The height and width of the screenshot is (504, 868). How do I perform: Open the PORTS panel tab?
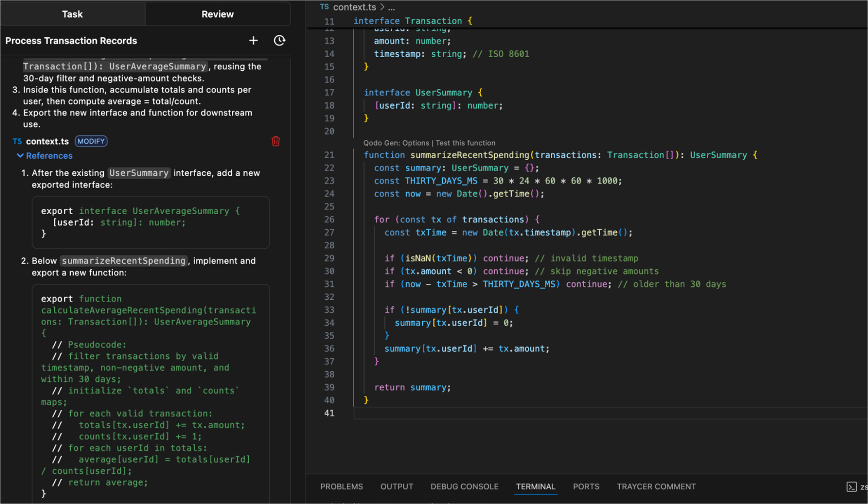click(586, 487)
